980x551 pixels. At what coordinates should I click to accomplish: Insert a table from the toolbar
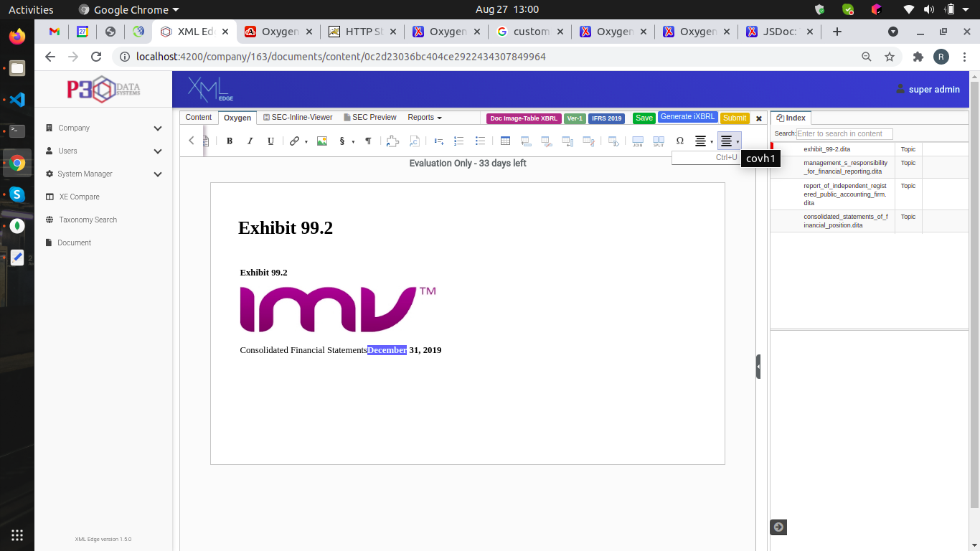click(x=505, y=141)
